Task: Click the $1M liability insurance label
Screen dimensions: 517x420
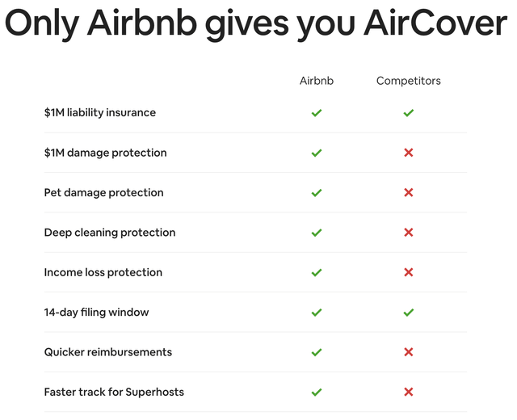Action: tap(100, 113)
